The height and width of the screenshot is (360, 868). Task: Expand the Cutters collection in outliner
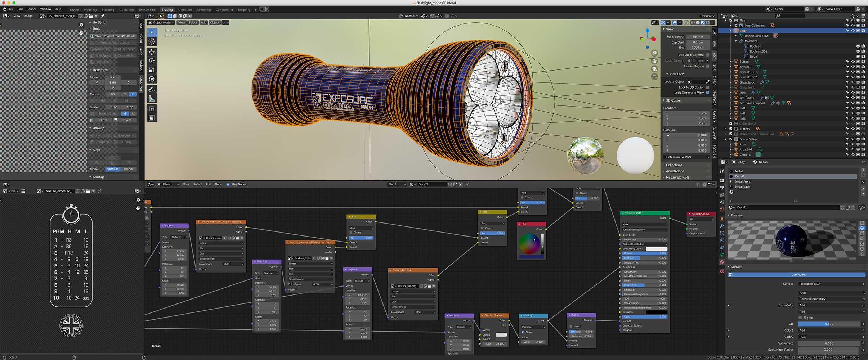click(726, 129)
